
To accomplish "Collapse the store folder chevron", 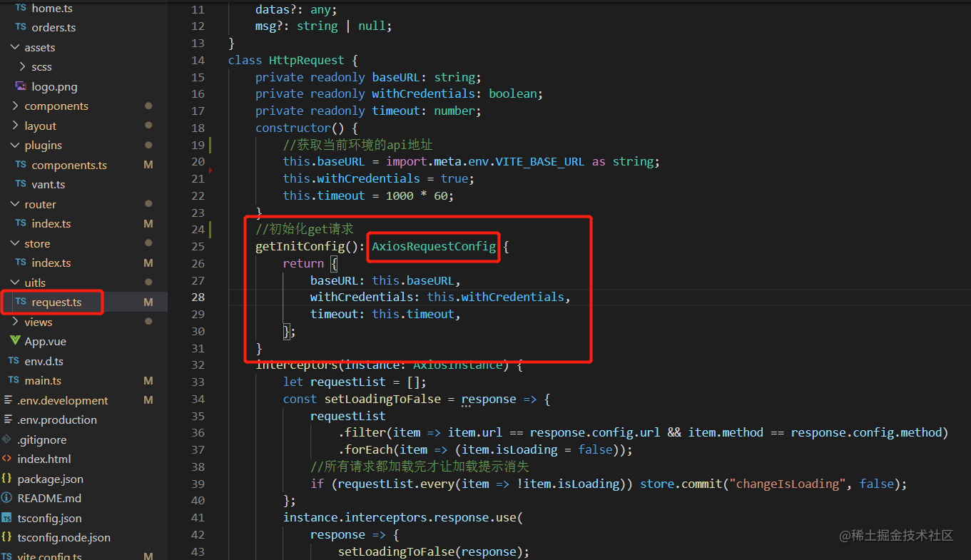I will pyautogui.click(x=16, y=243).
